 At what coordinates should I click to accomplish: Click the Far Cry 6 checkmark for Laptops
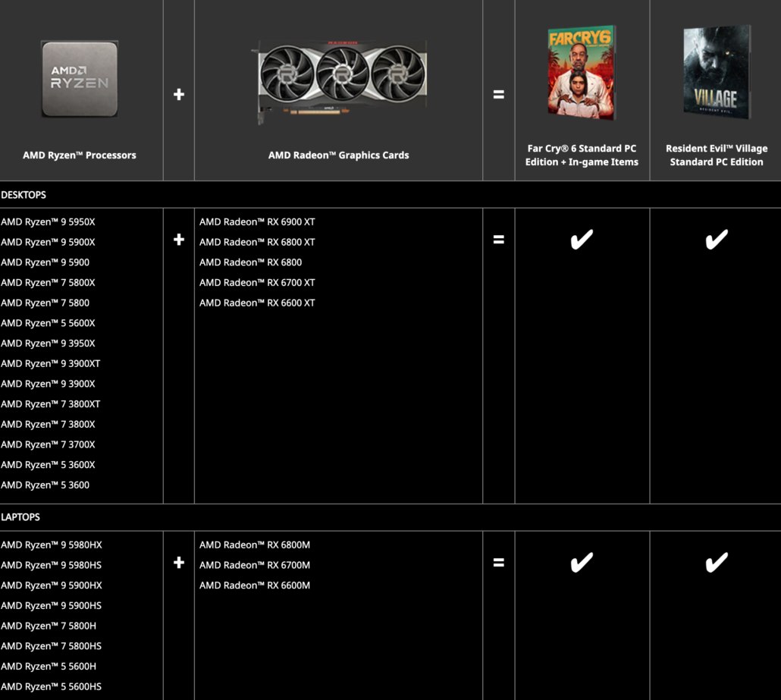tap(582, 562)
